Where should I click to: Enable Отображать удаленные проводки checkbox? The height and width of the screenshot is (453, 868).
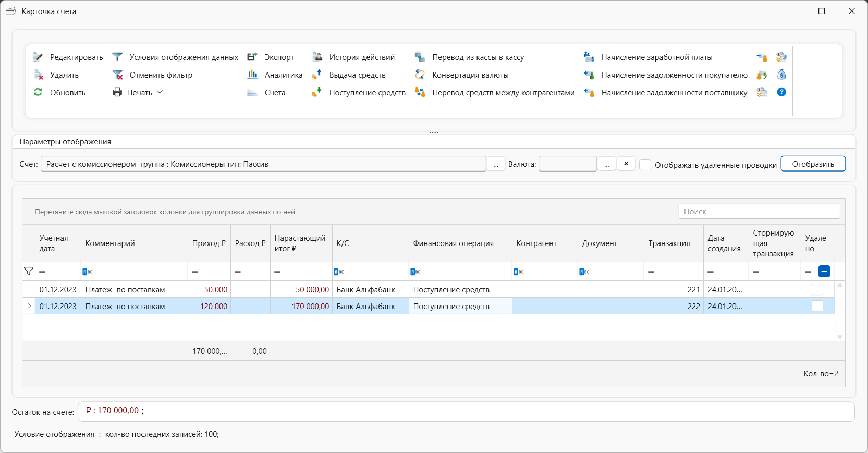point(645,165)
